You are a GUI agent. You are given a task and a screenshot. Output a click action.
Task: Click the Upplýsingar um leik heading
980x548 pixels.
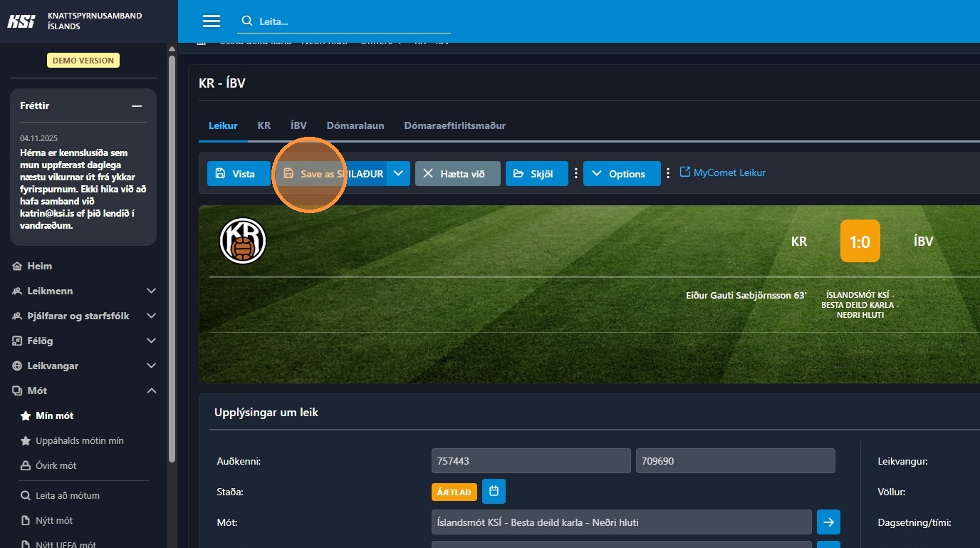click(x=266, y=413)
